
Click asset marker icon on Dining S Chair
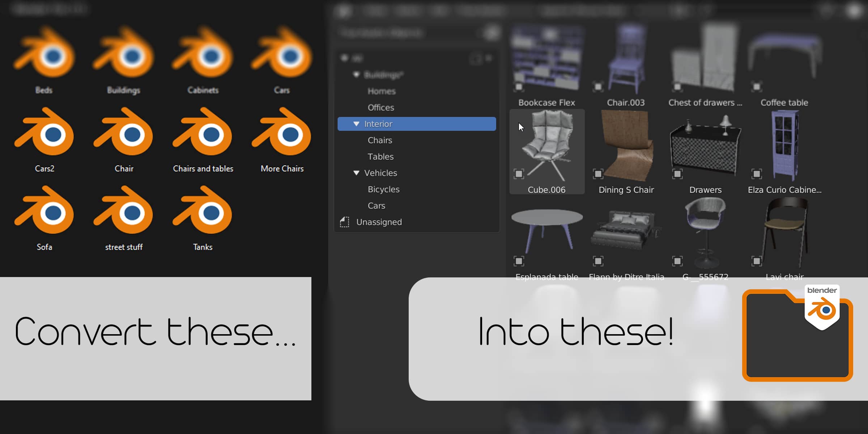(598, 174)
